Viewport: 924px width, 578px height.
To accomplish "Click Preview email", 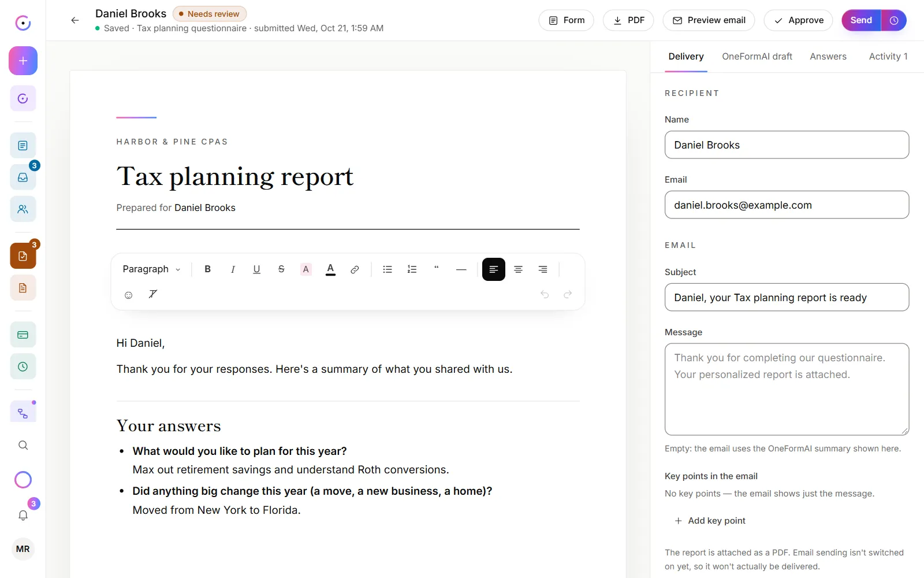I will pyautogui.click(x=709, y=20).
